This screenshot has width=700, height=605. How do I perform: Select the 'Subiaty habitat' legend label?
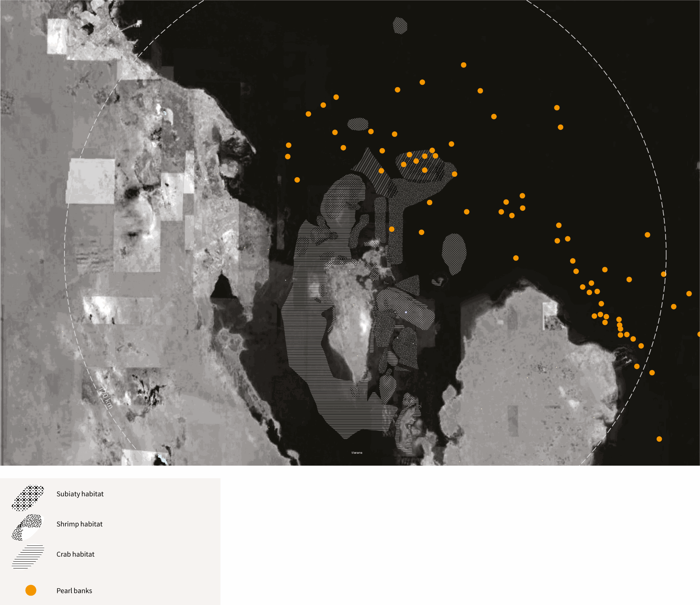(x=80, y=494)
